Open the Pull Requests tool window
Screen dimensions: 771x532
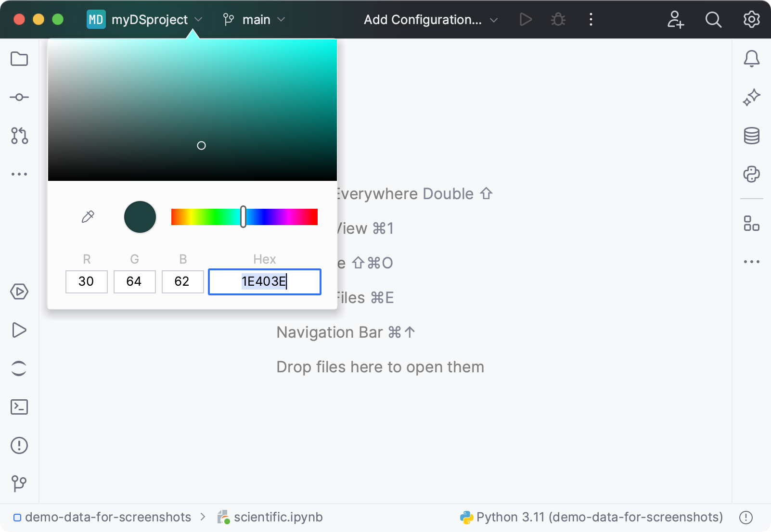(19, 137)
